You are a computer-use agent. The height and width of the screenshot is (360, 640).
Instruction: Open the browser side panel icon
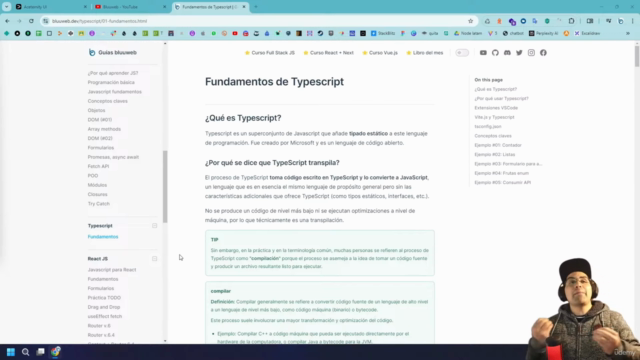click(x=590, y=21)
